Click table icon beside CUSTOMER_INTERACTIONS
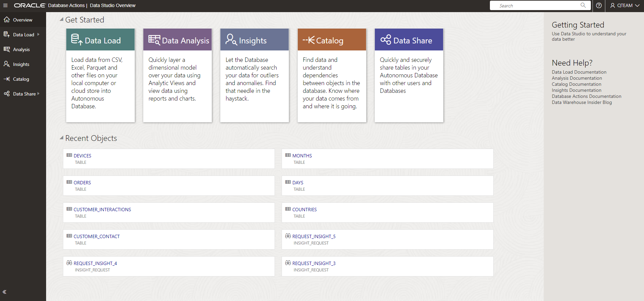644x301 pixels. [x=69, y=209]
